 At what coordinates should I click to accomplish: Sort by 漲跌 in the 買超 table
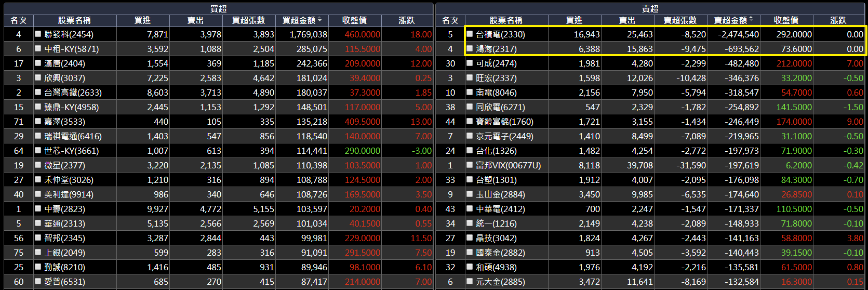pyautogui.click(x=407, y=20)
